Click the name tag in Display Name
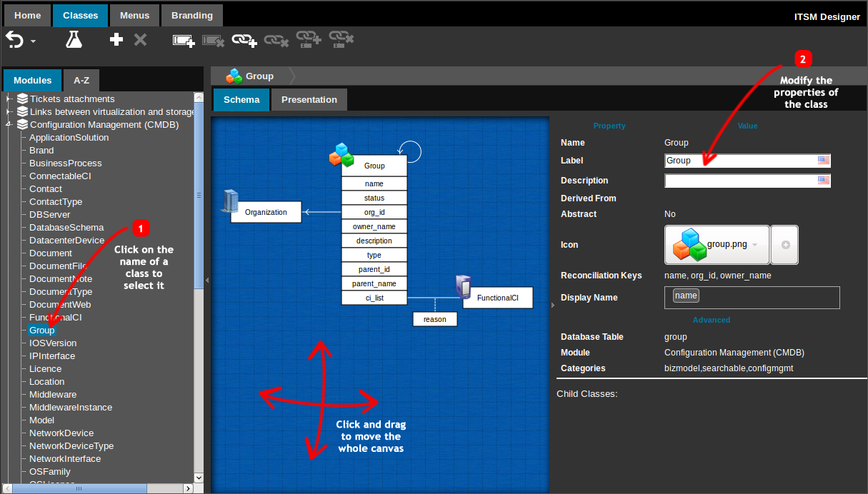This screenshot has width=868, height=494. pos(686,296)
